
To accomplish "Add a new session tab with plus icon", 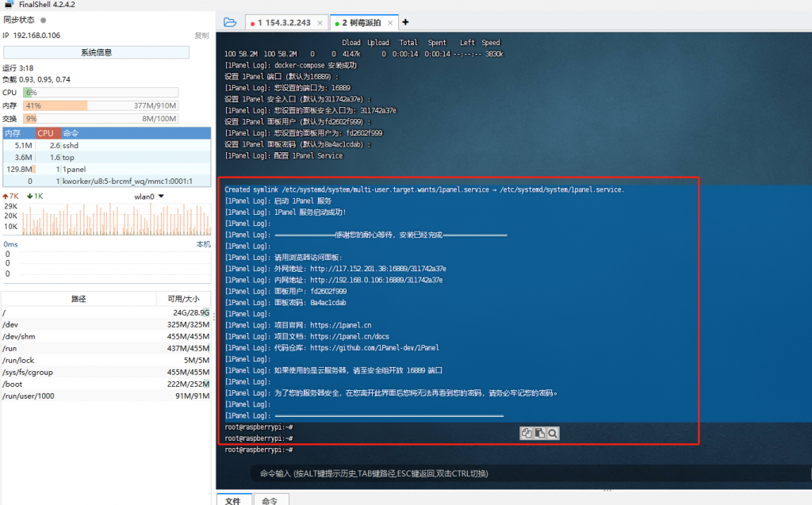I will pyautogui.click(x=405, y=22).
